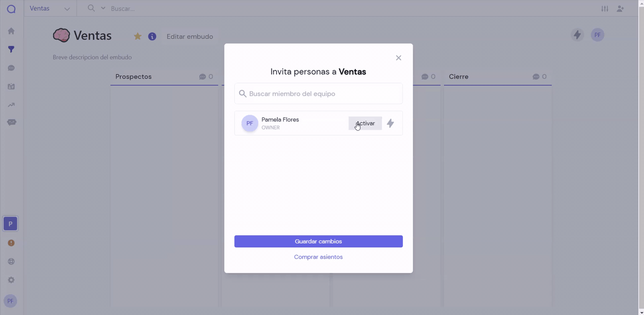
Task: Close the invite dialog with the X
Action: [398, 58]
